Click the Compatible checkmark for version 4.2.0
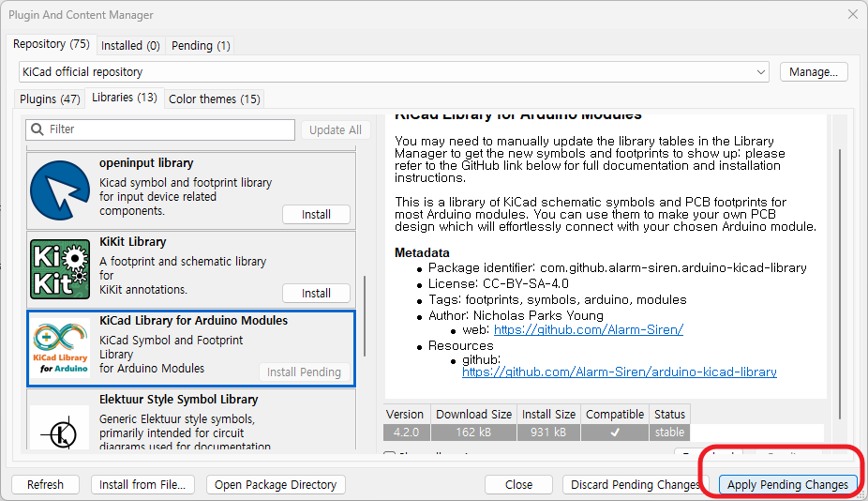Screen dimensions: 868x501 click(x=615, y=433)
